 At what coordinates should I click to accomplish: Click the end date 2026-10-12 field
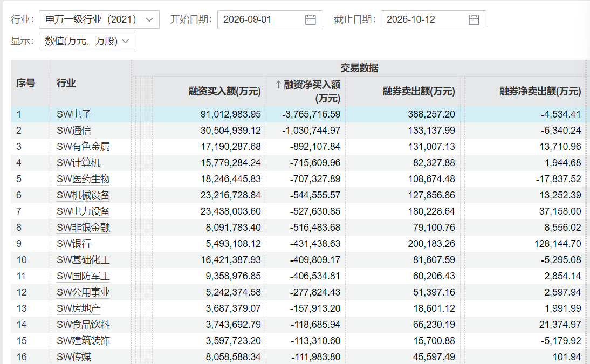tap(433, 19)
